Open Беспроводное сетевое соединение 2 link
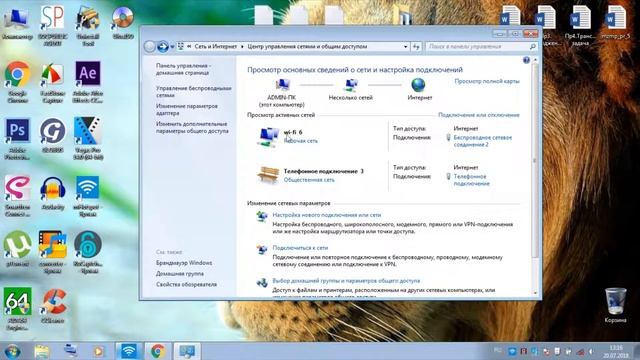The height and width of the screenshot is (360, 640). [x=482, y=141]
